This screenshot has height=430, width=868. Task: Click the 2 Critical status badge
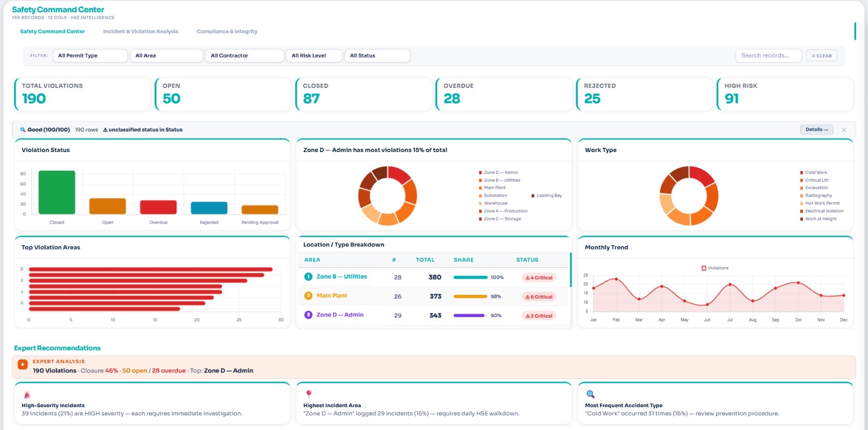click(x=539, y=315)
